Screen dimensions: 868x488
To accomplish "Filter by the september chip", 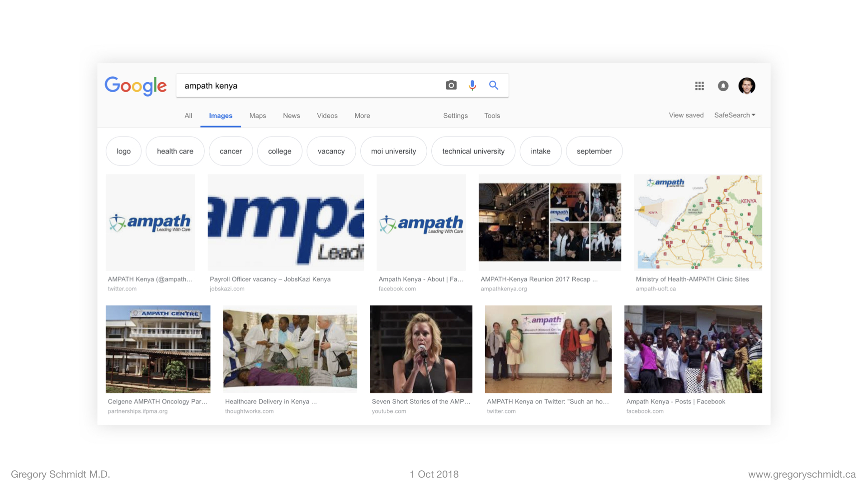I will point(594,151).
